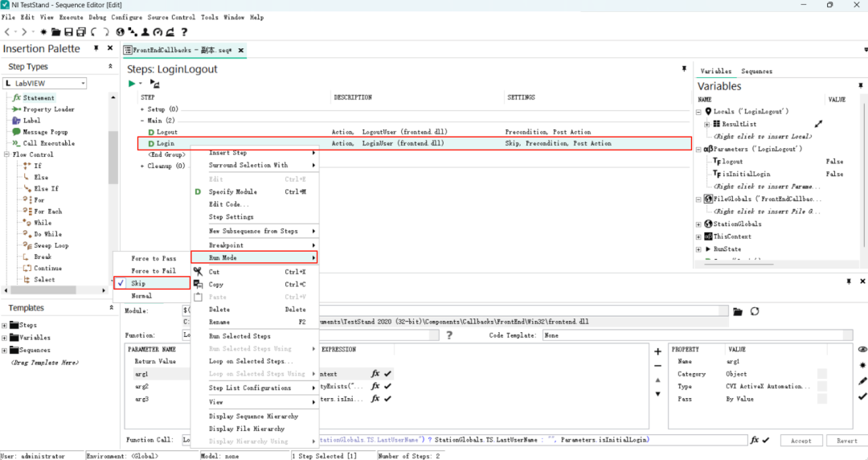868x460 pixels.
Task: Click the Insertion Palette horizontal scrollbar
Action: pyautogui.click(x=43, y=290)
